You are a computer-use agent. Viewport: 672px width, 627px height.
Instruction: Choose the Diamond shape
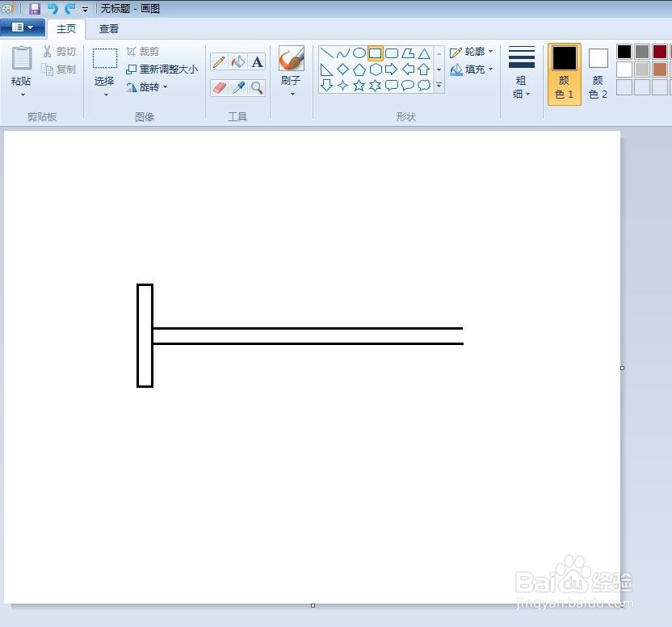click(x=342, y=69)
